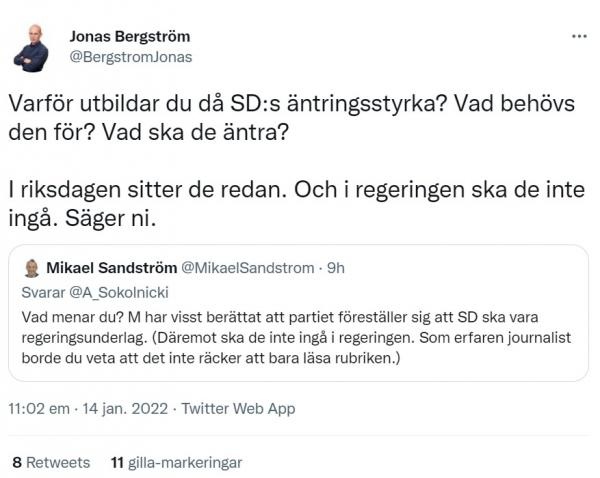Viewport: 600px width, 478px height.
Task: Open the @A_Sokolnicki mention link
Action: tap(119, 293)
